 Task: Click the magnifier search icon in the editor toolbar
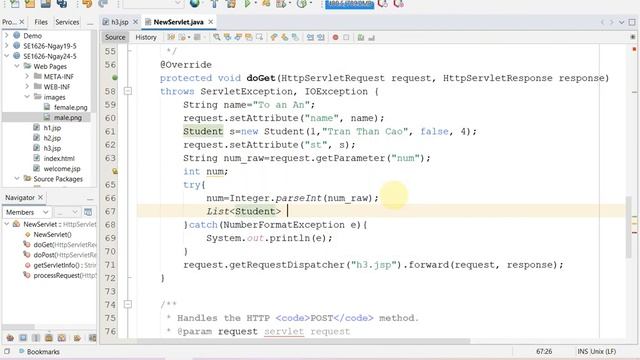tap(217, 37)
